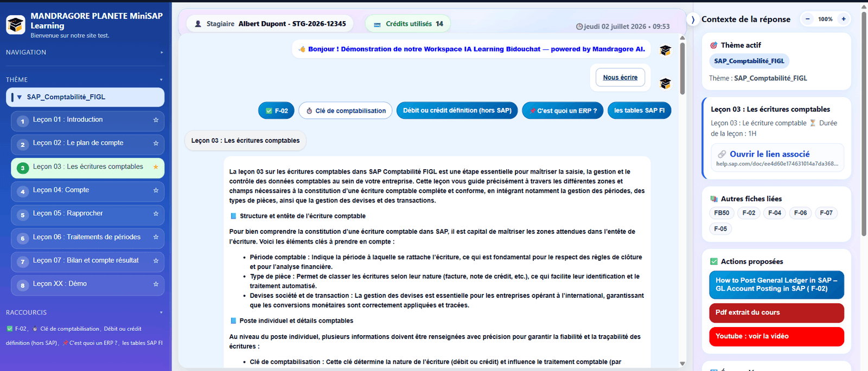Open linked fiche F-04
Viewport: 868px width, 371px height.
tap(775, 213)
